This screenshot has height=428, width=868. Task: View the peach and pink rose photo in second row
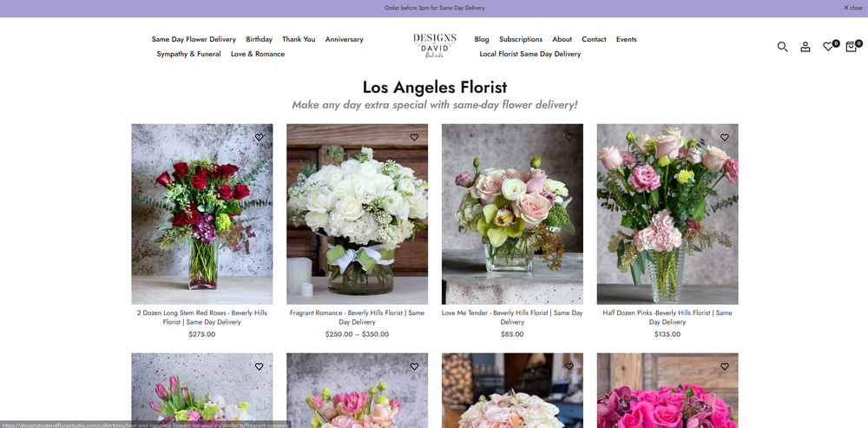coord(357,391)
